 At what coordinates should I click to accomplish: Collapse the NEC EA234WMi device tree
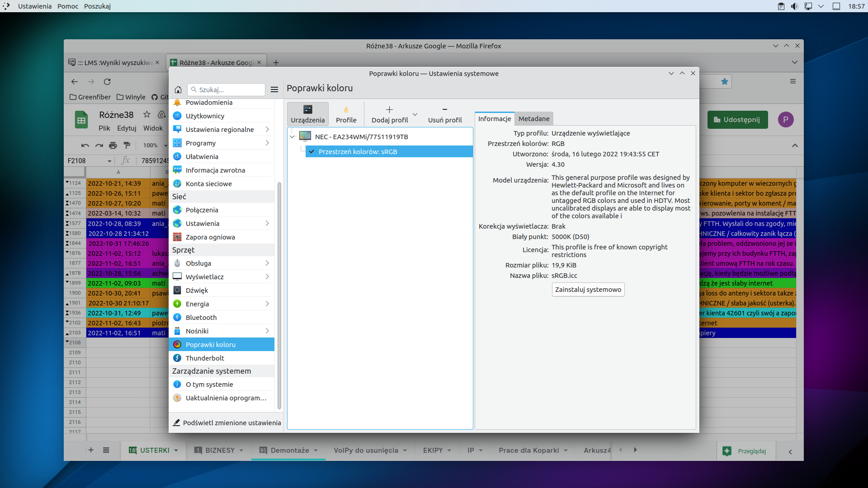point(292,136)
